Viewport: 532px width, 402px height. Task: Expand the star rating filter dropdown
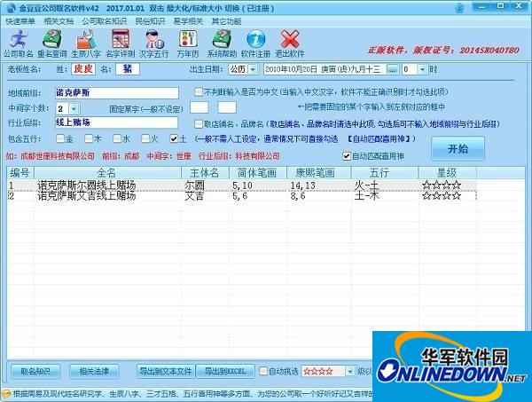(350, 372)
